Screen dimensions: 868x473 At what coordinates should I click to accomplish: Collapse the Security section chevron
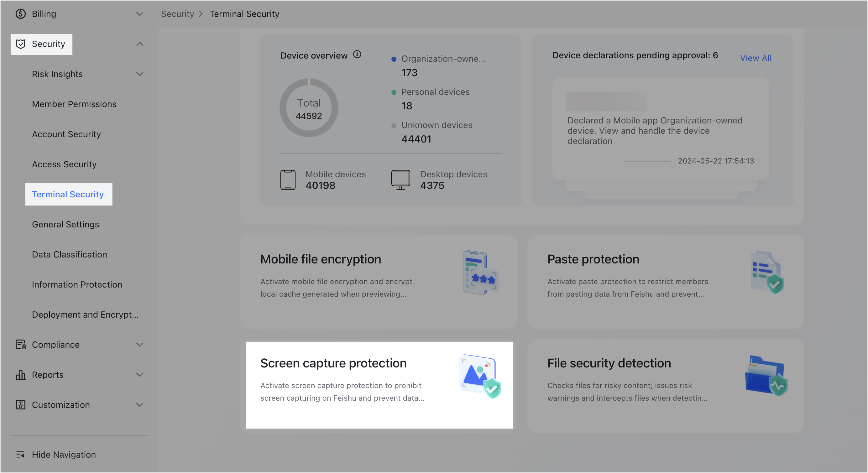click(x=140, y=44)
